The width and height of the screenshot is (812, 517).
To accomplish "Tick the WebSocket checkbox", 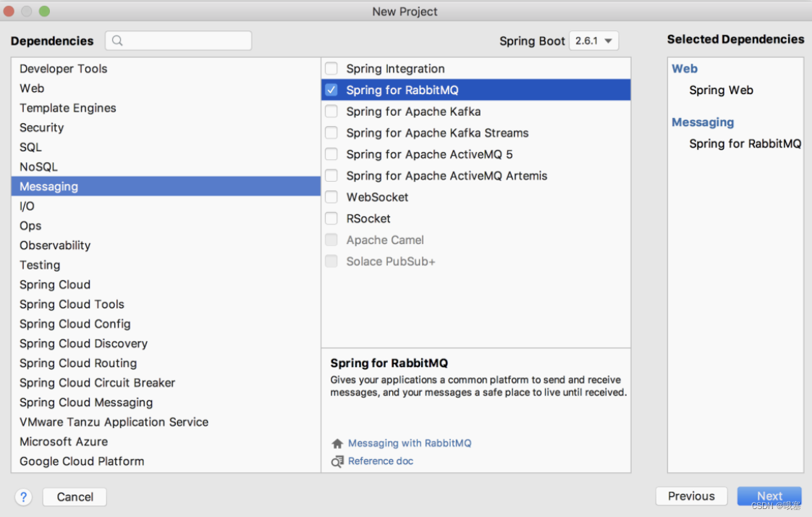I will pos(331,197).
